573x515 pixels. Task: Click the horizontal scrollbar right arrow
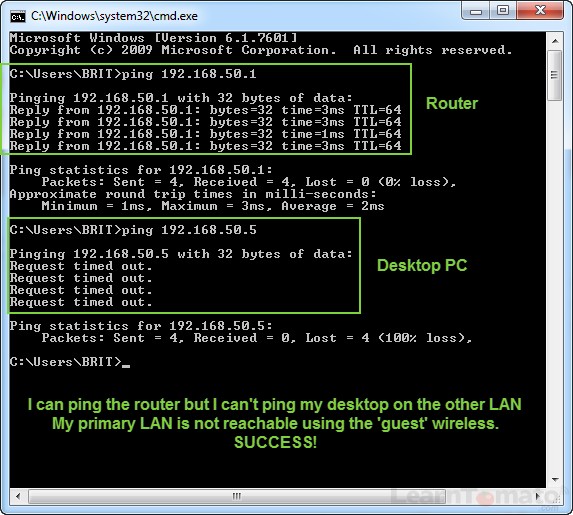[x=538, y=496]
